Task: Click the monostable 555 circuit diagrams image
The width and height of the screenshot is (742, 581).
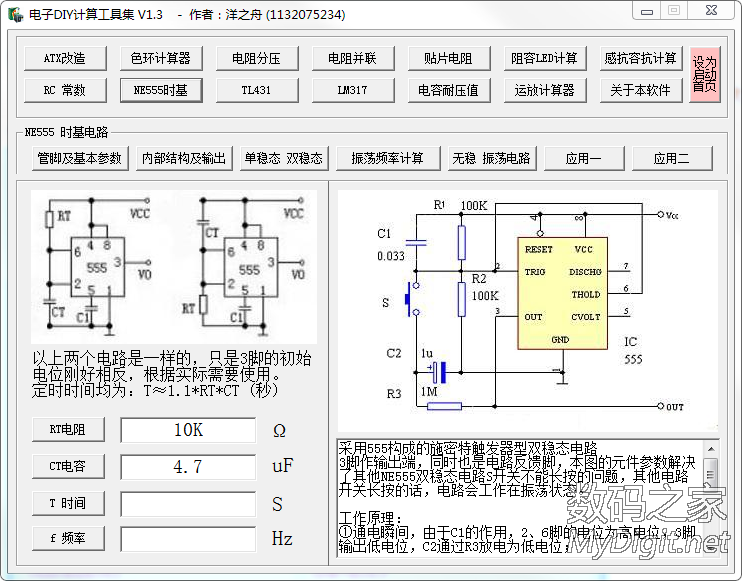Action: tap(174, 267)
